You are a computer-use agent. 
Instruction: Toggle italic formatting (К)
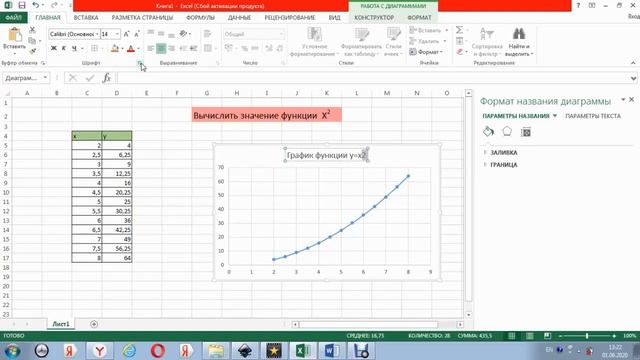click(x=64, y=48)
